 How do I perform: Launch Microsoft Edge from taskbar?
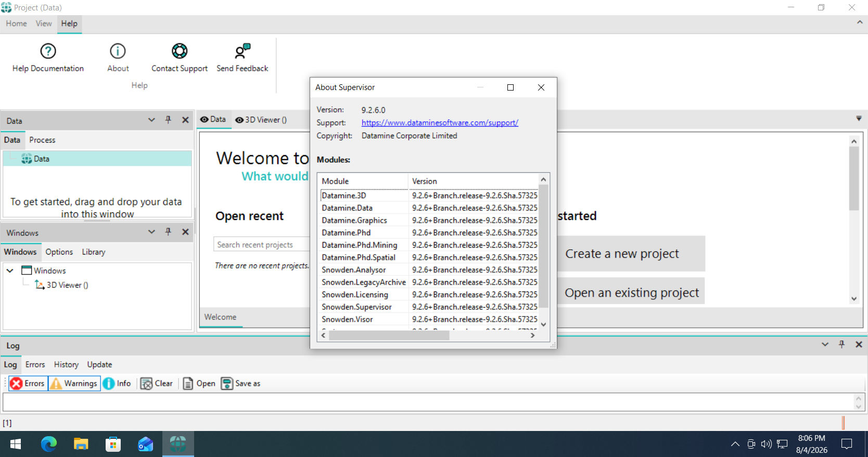coord(49,444)
